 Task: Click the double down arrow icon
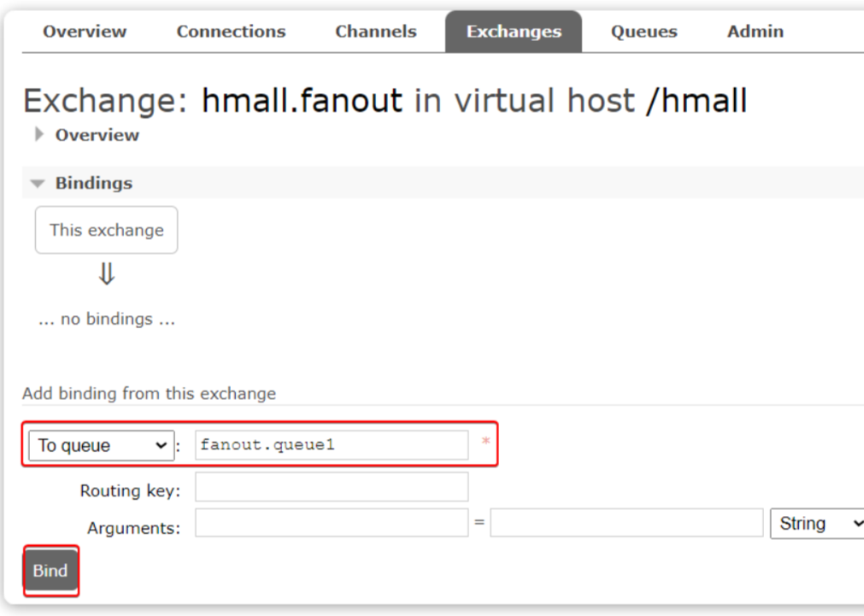coord(107,274)
